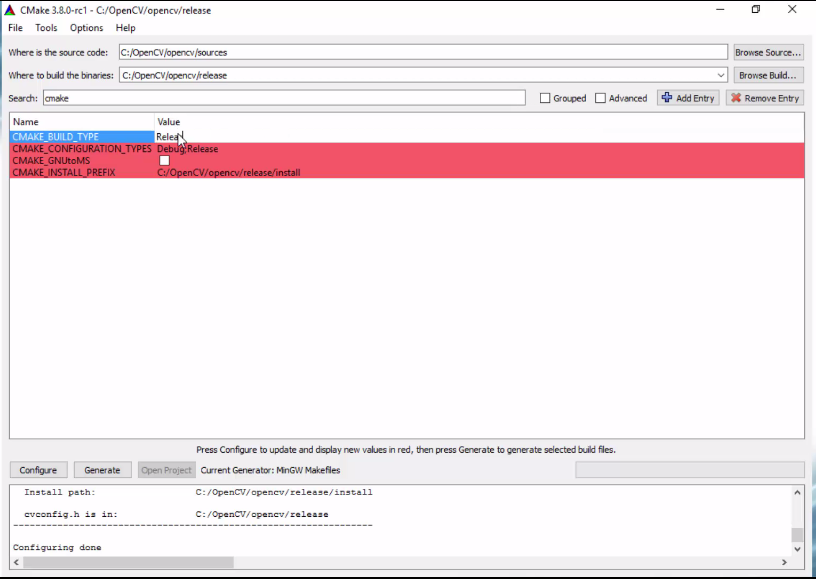Click the Debug;Release value cell

[187, 149]
